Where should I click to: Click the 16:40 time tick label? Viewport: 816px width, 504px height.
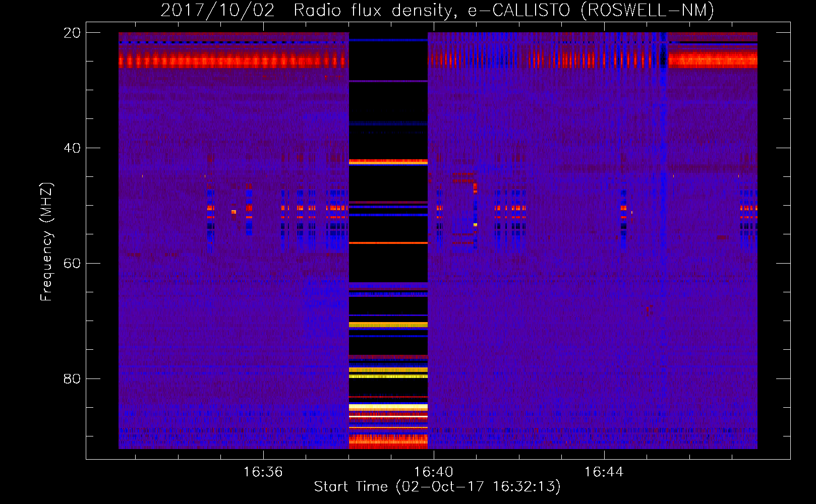[x=433, y=472]
